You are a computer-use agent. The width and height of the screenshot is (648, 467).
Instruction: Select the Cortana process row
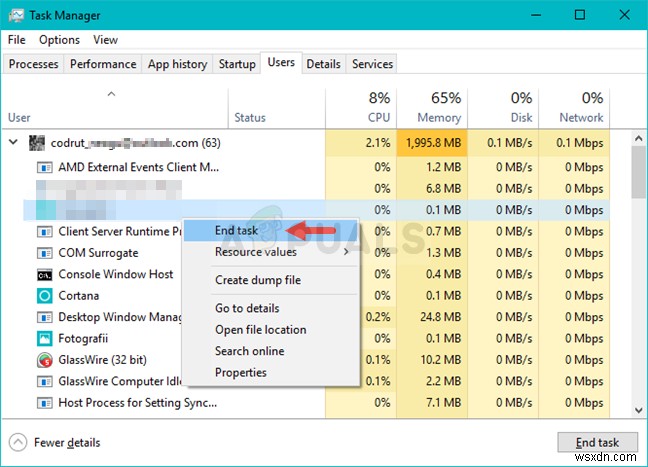coord(316,296)
